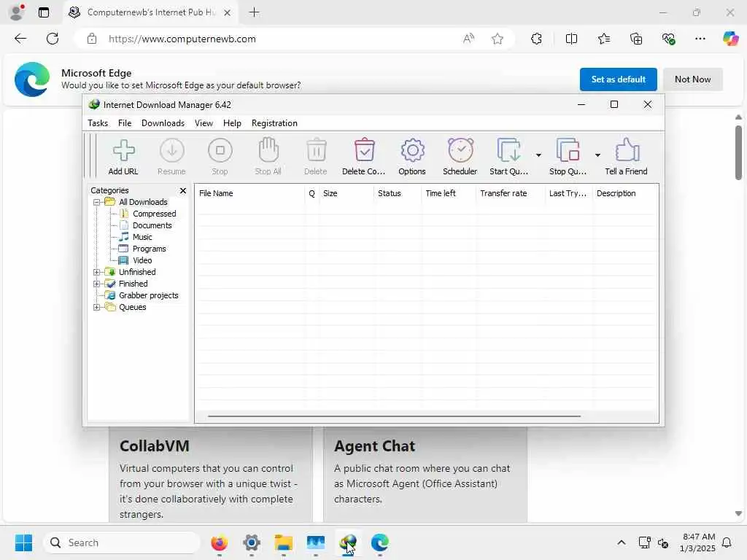Image resolution: width=747 pixels, height=560 pixels.
Task: Sort by Status column header
Action: point(398,193)
